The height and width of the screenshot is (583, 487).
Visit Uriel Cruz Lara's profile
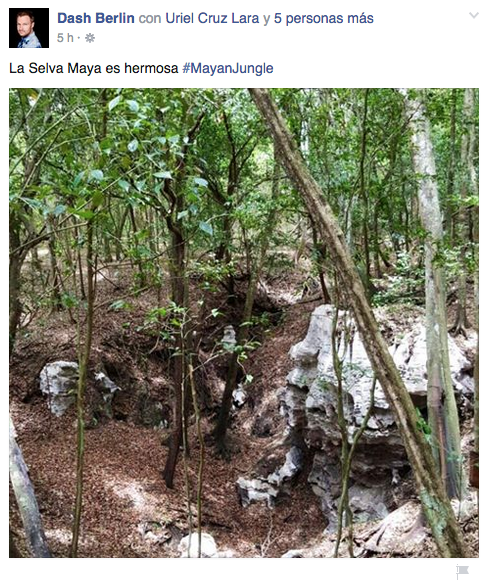click(x=212, y=18)
